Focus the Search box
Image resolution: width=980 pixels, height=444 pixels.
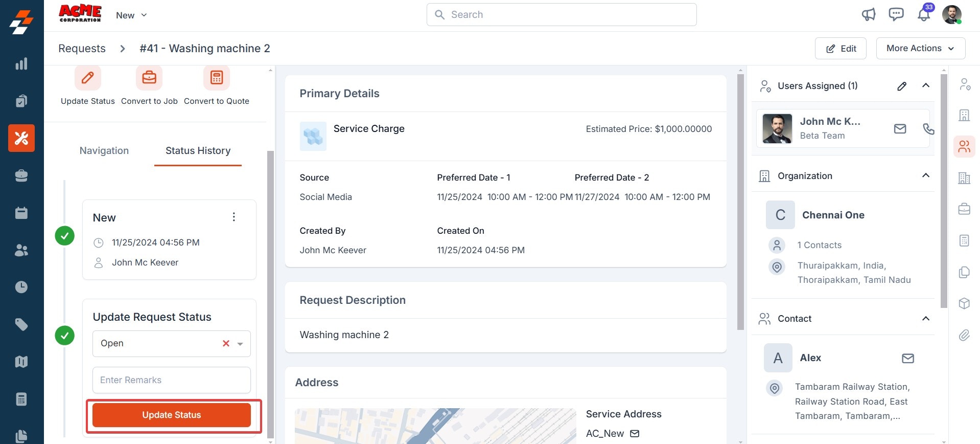(562, 14)
